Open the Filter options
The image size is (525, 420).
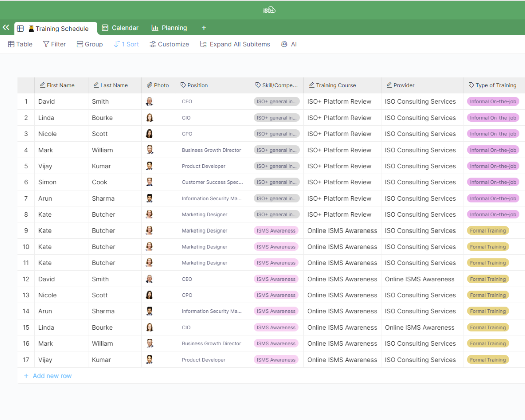click(x=54, y=44)
